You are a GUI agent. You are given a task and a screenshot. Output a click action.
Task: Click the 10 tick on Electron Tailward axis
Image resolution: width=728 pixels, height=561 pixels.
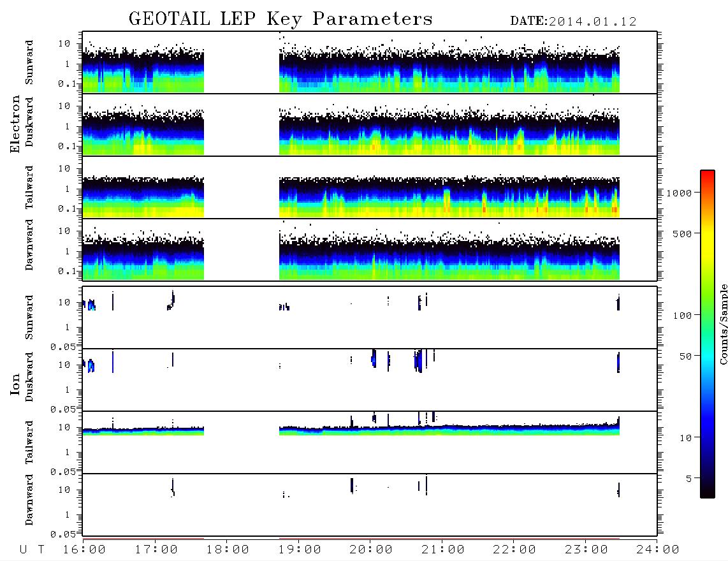click(x=64, y=168)
